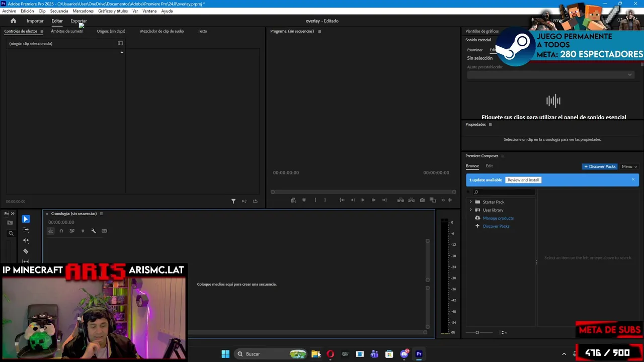Toggle Snap in the timeline
The height and width of the screenshot is (362, 644).
point(61,231)
